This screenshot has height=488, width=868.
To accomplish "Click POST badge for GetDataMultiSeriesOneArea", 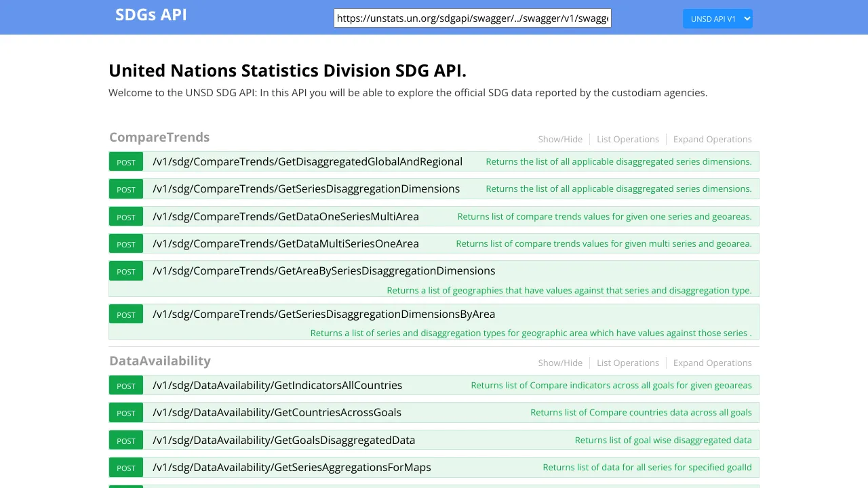I will click(x=126, y=244).
